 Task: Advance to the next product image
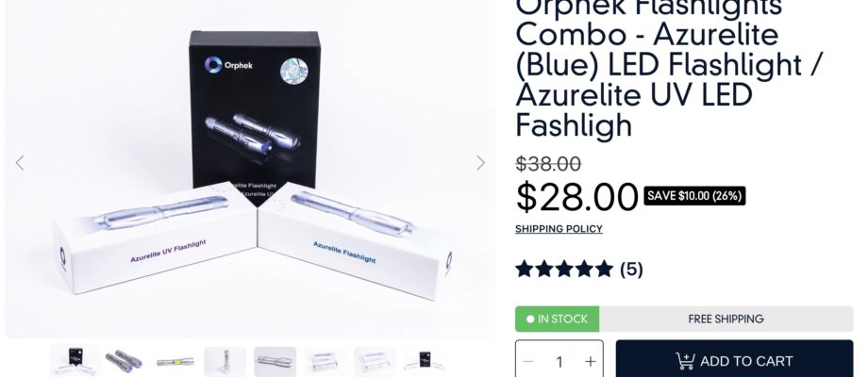480,163
